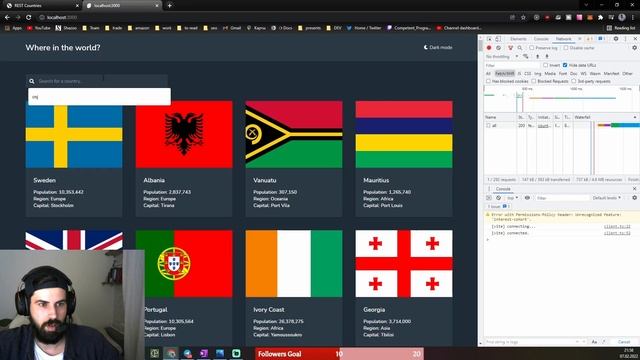Open the Albania country card flag
Image resolution: width=640 pixels, height=360 pixels.
(184, 135)
